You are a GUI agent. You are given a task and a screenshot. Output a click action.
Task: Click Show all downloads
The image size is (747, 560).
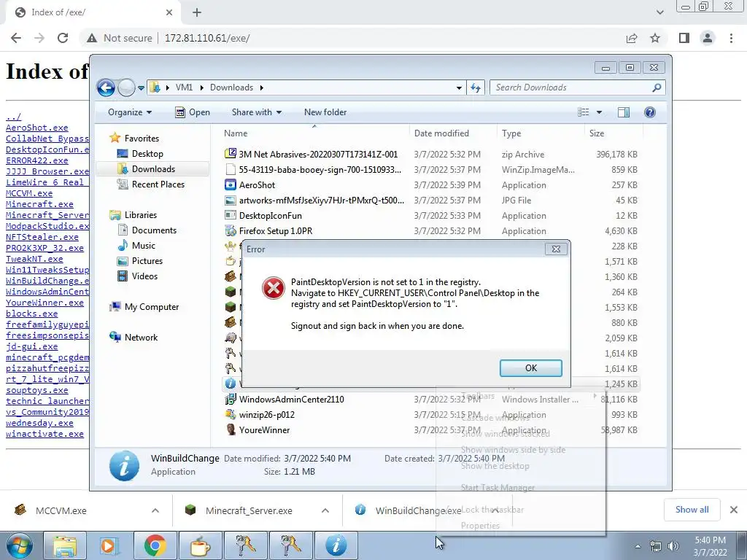692,510
